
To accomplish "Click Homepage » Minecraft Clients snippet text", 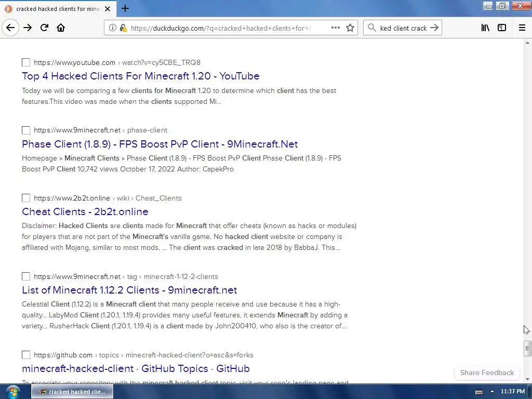I will tap(181, 164).
